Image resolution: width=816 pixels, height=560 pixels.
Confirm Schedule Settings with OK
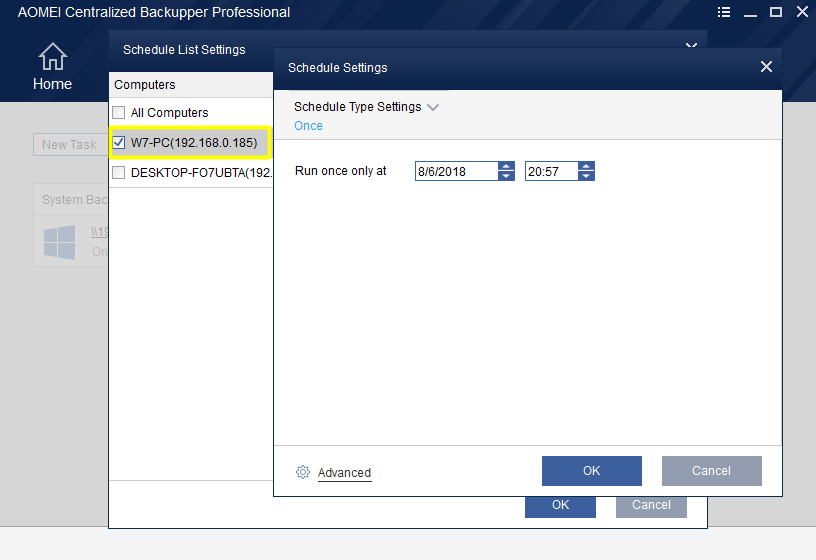(592, 471)
